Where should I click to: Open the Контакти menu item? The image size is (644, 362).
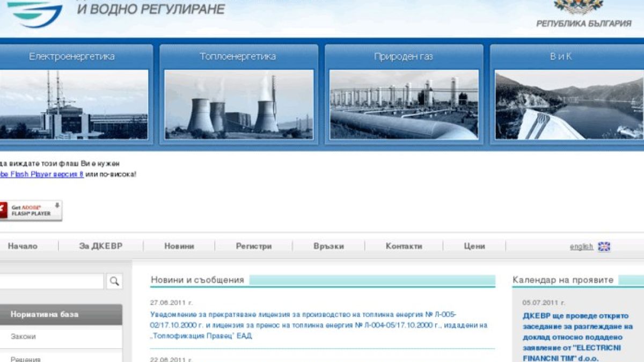404,246
